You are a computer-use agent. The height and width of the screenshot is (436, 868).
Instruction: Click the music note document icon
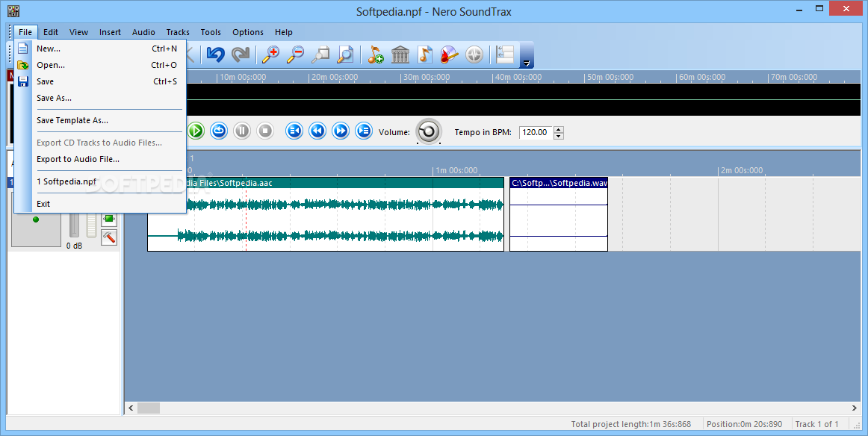tap(424, 54)
